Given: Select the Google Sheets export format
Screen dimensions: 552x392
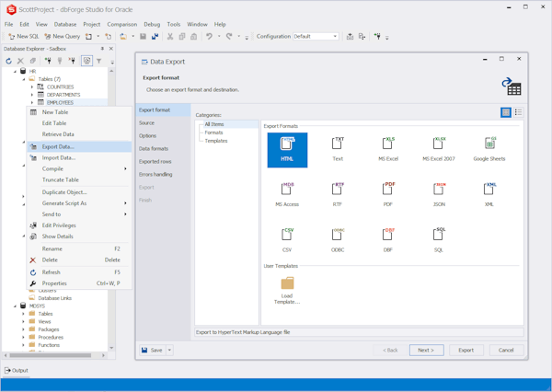Looking at the screenshot, I should [489, 150].
